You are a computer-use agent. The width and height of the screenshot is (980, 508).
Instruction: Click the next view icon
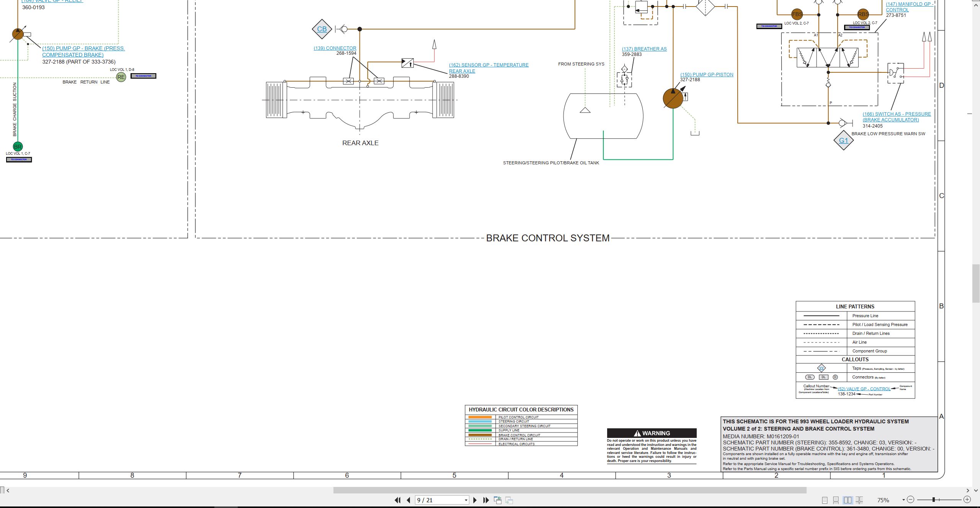pos(509,500)
